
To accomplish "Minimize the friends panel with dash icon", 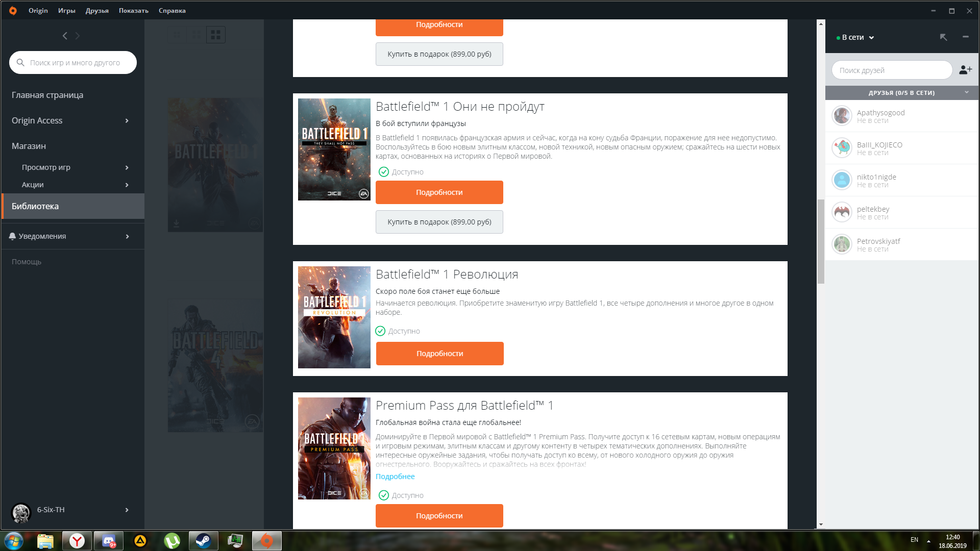I will pos(966,37).
